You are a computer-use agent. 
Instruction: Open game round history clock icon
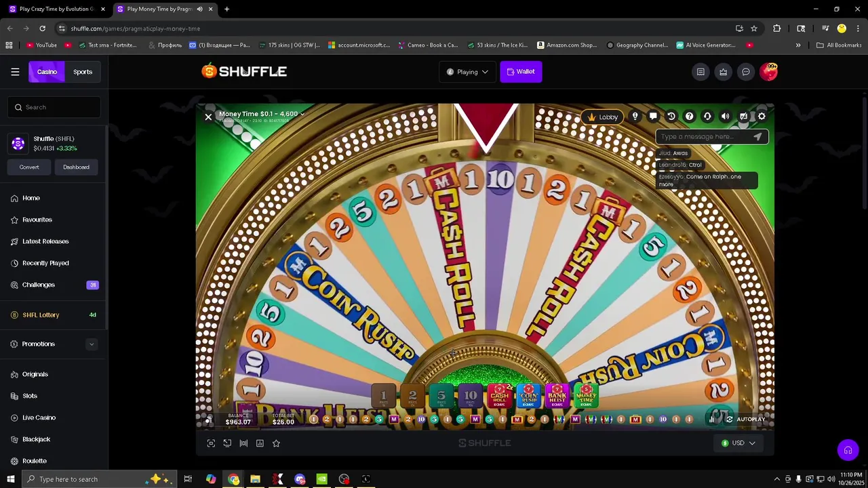[x=671, y=117]
